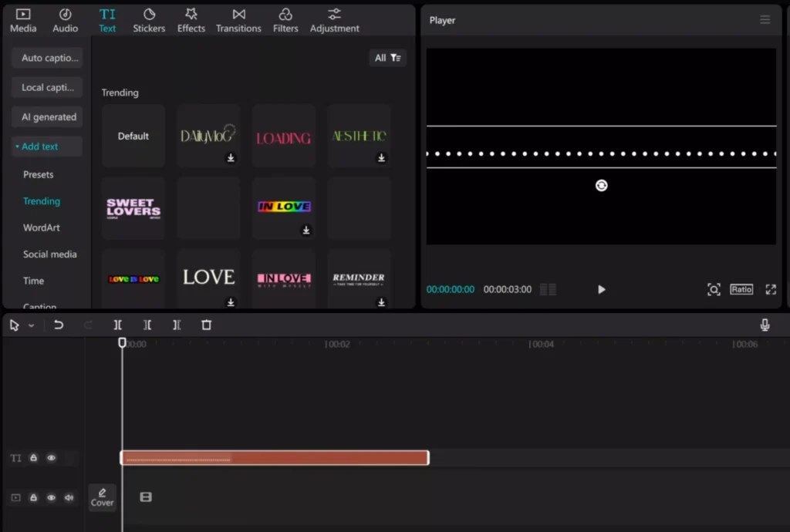This screenshot has height=532, width=790.
Task: Open the Filters tab
Action: click(285, 21)
